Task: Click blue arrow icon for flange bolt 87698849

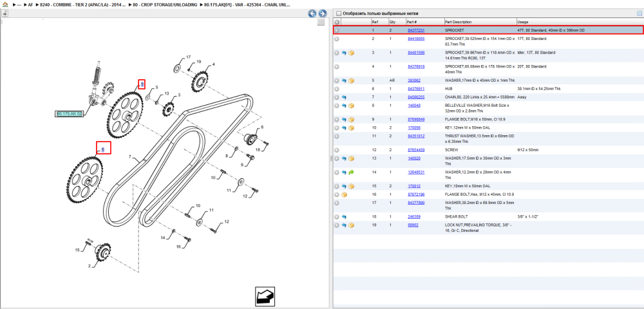Action: tap(344, 119)
